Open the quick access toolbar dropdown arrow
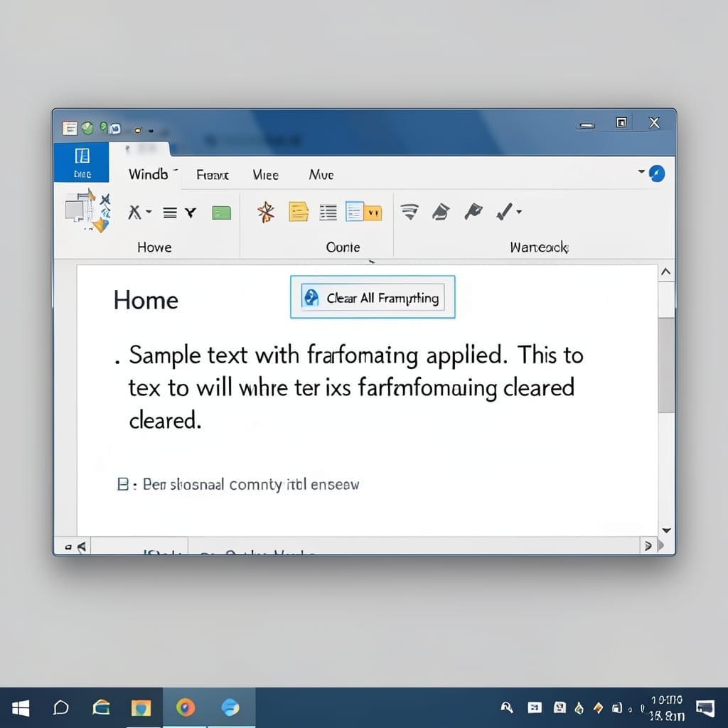The width and height of the screenshot is (728, 728). tap(151, 131)
